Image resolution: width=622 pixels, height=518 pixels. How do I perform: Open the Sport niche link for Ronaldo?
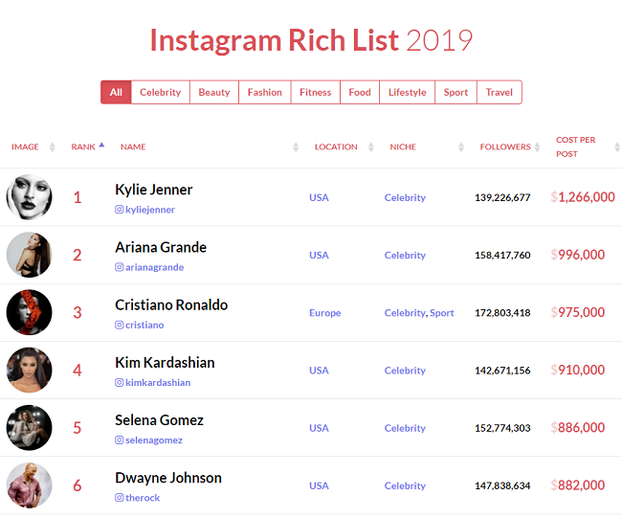[x=442, y=313]
